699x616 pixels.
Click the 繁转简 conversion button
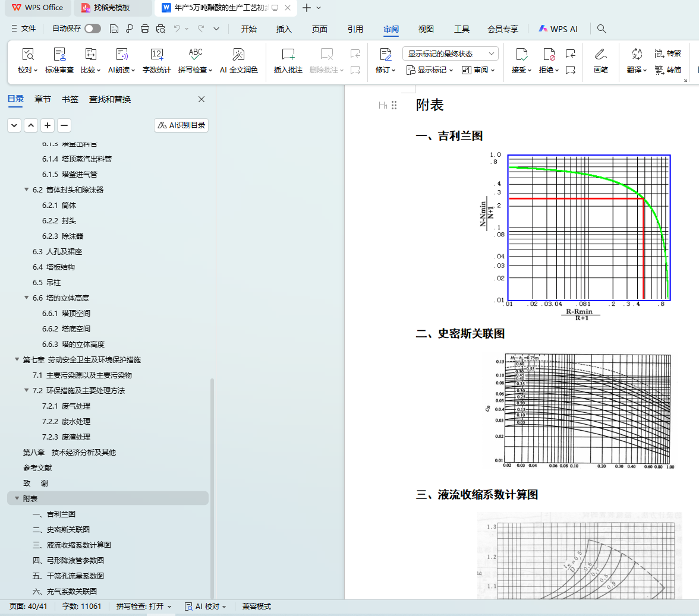click(667, 70)
